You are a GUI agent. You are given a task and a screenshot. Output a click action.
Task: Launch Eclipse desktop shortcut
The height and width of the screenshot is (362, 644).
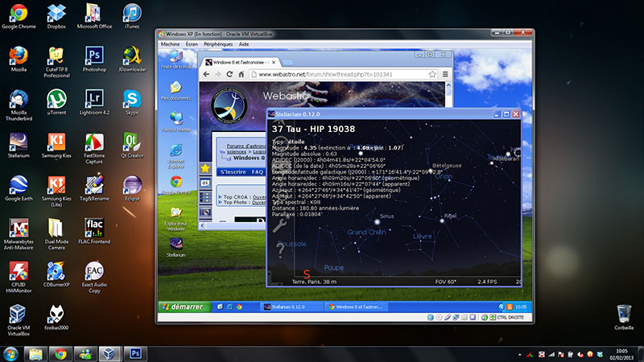(132, 189)
